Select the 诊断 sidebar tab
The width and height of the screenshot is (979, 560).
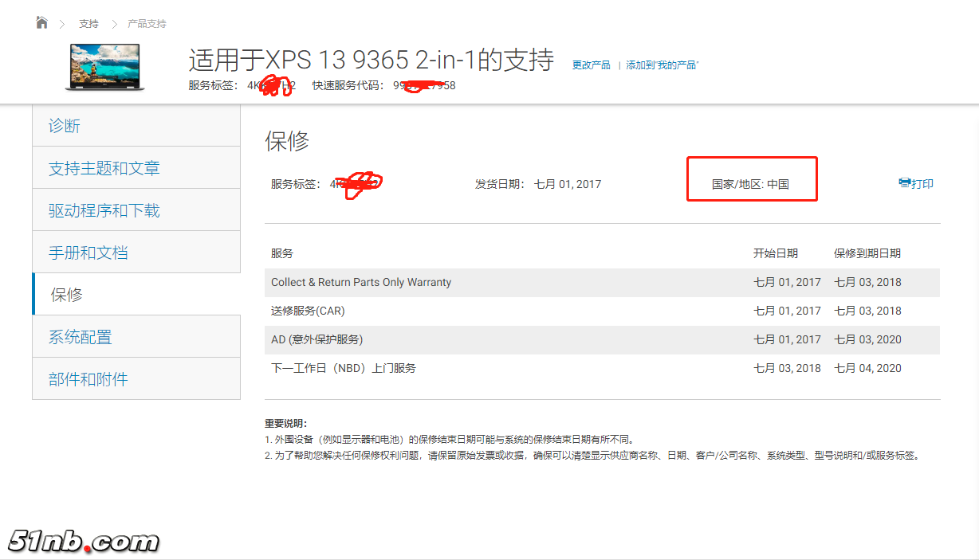coord(136,126)
